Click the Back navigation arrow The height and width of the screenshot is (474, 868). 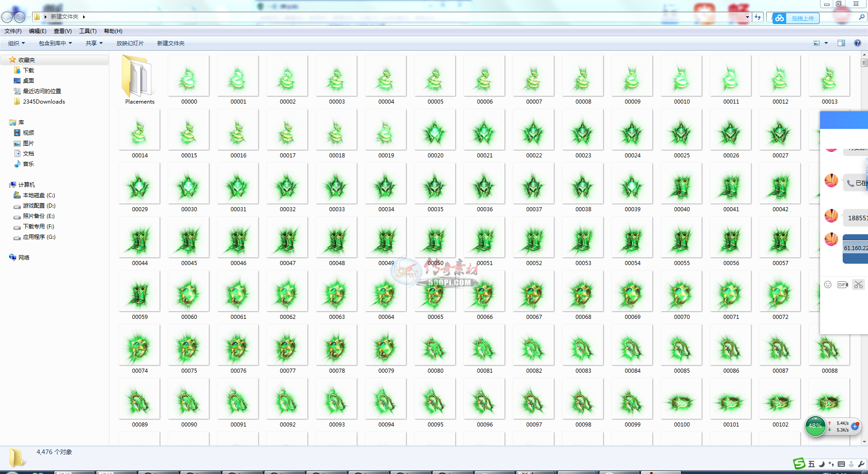coord(7,17)
